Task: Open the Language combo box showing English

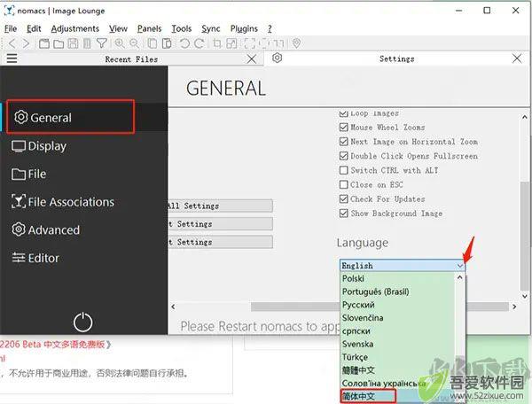Action: click(402, 266)
